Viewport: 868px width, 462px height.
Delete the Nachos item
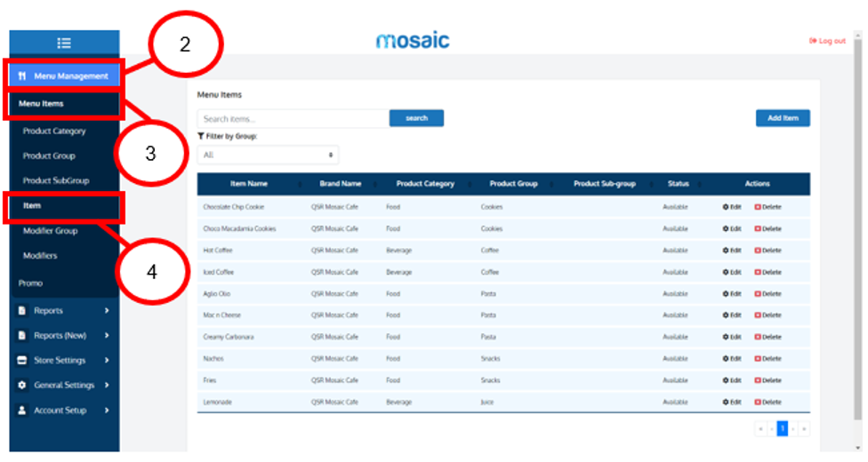click(768, 359)
